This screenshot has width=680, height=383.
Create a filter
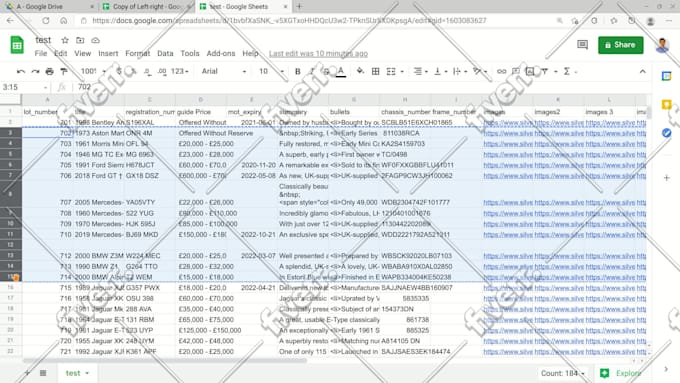[x=545, y=72]
